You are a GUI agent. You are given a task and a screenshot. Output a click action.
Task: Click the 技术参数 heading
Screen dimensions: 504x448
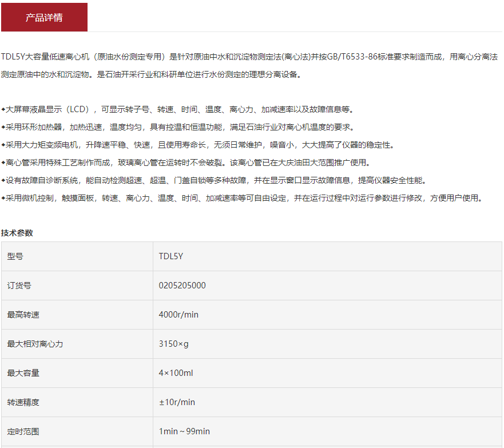tap(17, 233)
